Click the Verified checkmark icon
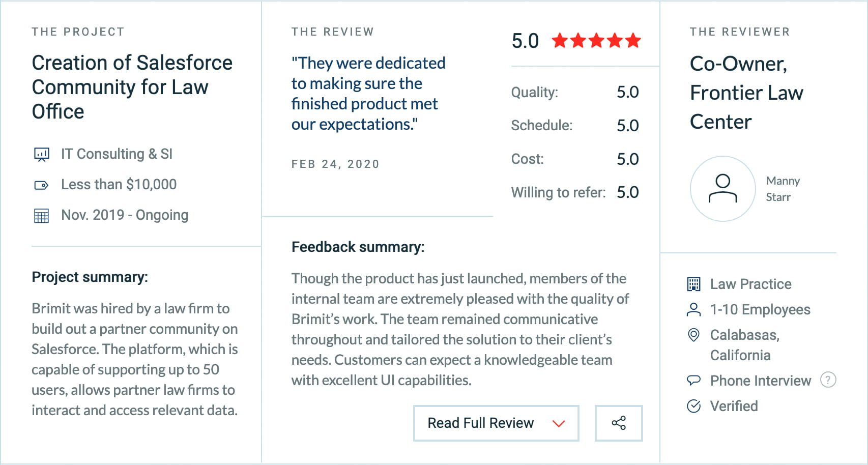 pyautogui.click(x=693, y=406)
